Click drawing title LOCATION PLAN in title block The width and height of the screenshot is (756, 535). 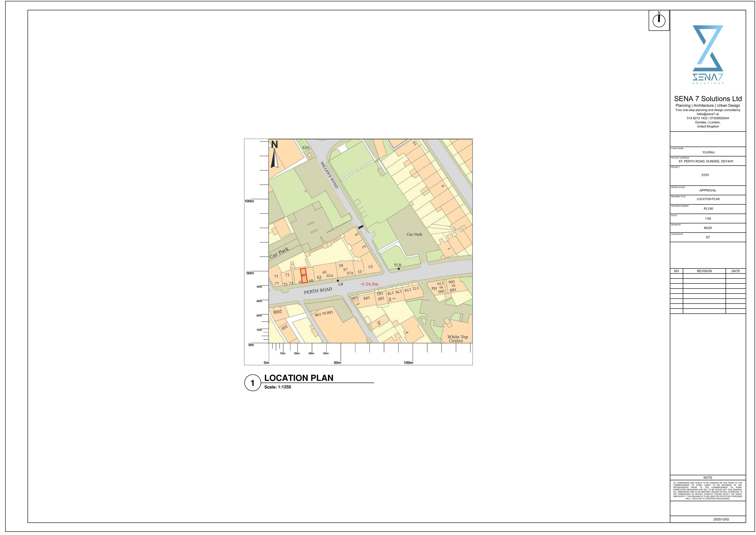click(708, 199)
